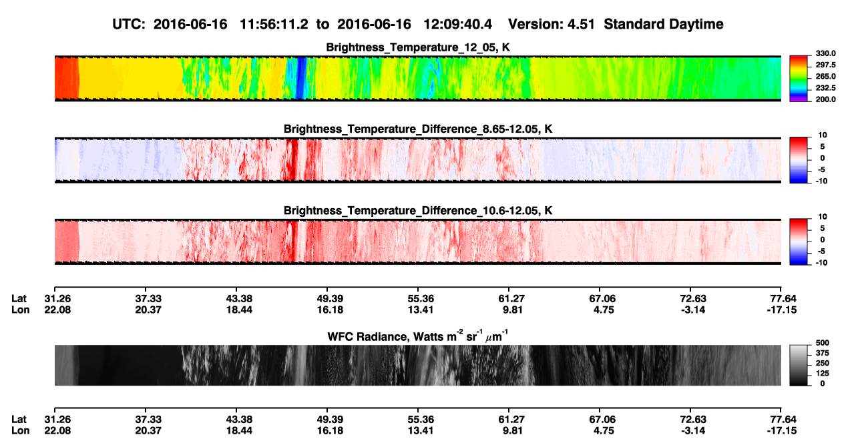Click the end time 12:09:40.4 in the header

click(458, 25)
